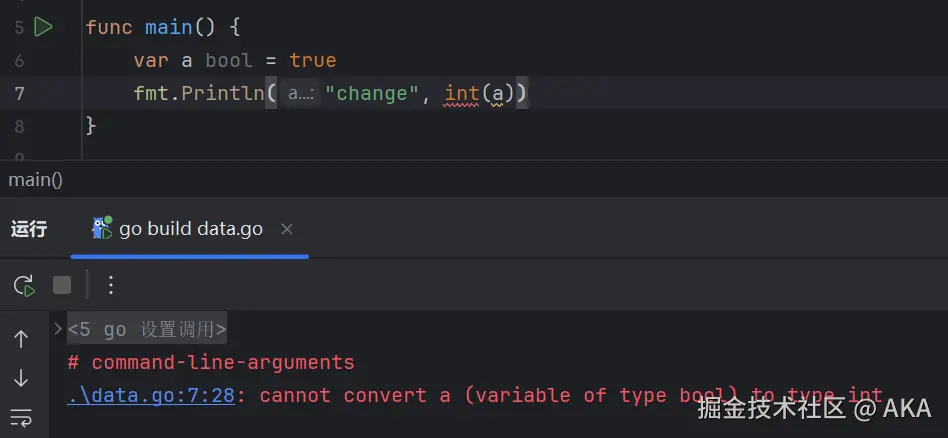948x438 pixels.
Task: Click the a…: parameter hint in Println
Action: point(300,93)
